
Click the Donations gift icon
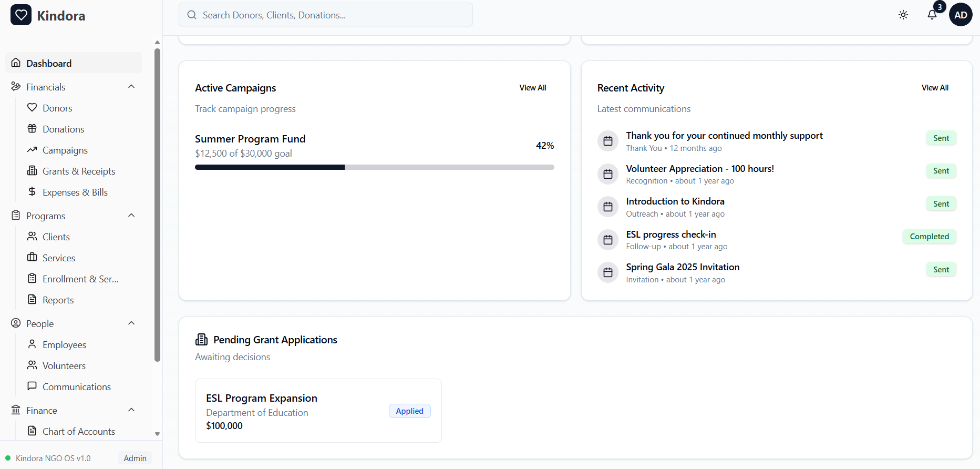[x=32, y=128]
